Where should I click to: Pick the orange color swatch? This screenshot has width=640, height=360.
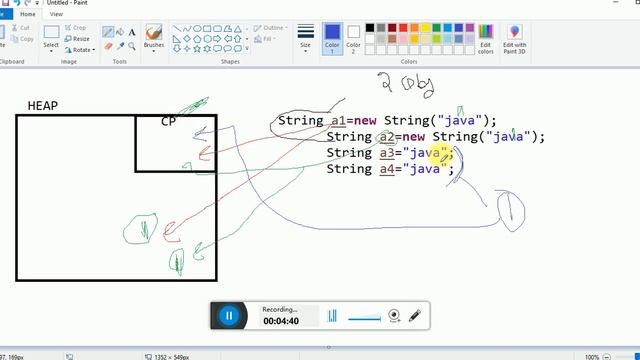pyautogui.click(x=414, y=28)
